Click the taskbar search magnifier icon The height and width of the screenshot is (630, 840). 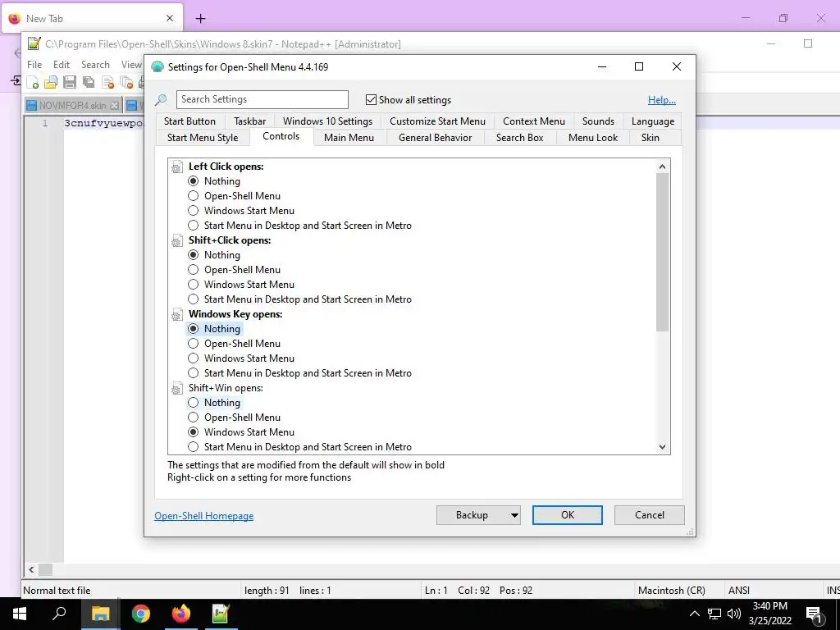coord(59,614)
